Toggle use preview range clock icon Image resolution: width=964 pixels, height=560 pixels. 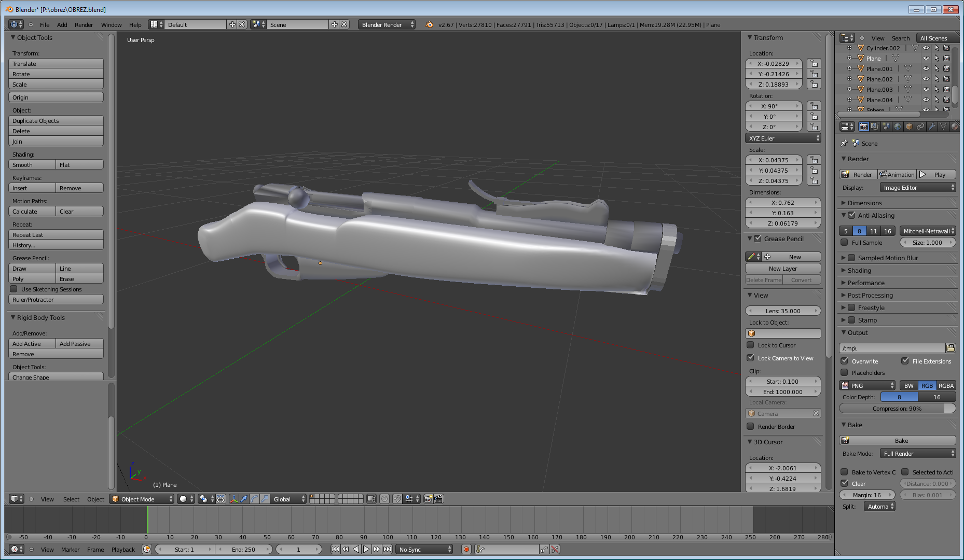[147, 549]
